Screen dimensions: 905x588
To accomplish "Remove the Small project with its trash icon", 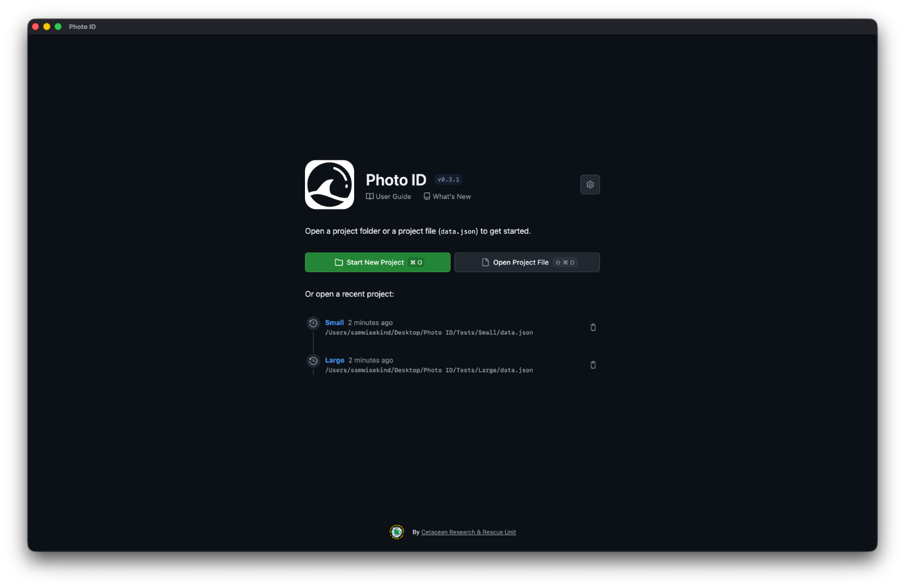I will click(593, 326).
